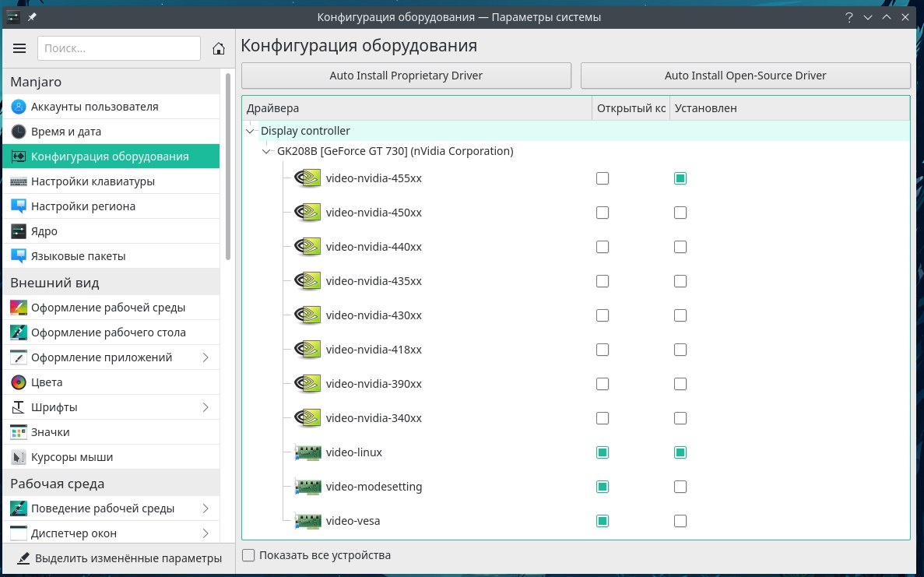The height and width of the screenshot is (577, 924).
Task: Click the NVIDIA logo for video-nvidia-390xx
Action: [x=307, y=384]
